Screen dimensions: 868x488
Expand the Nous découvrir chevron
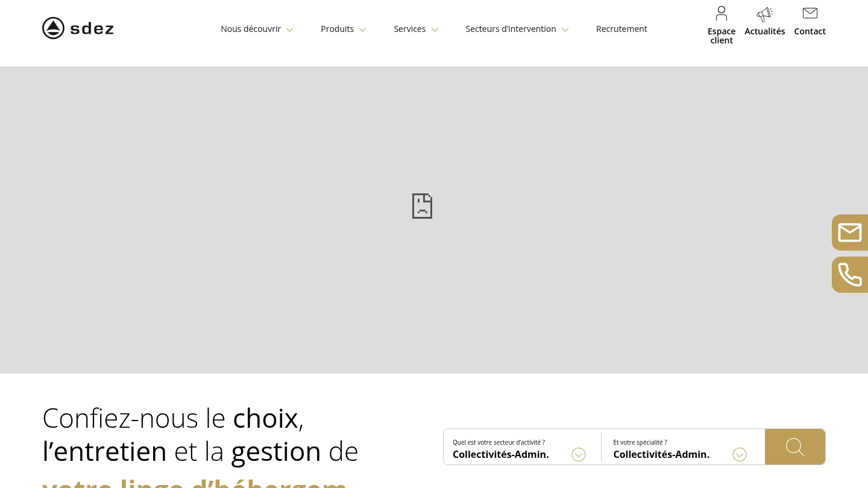click(289, 30)
